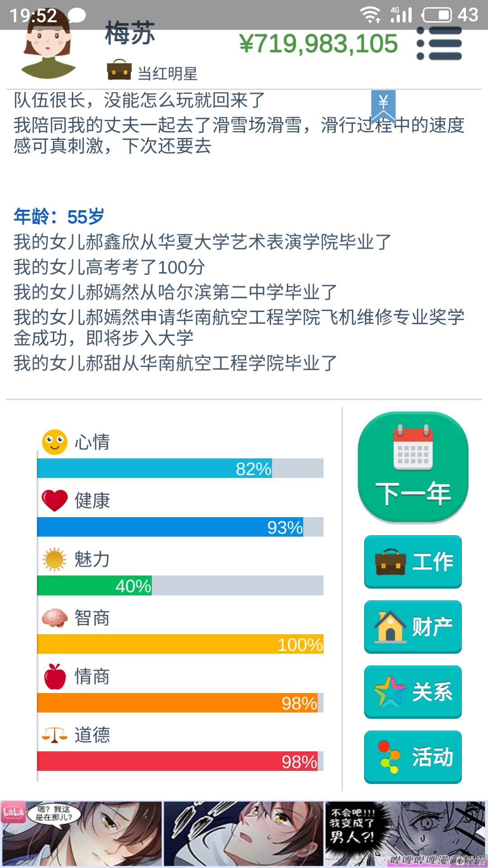
Task: Tap the 梅苏 character avatar
Action: tap(48, 47)
